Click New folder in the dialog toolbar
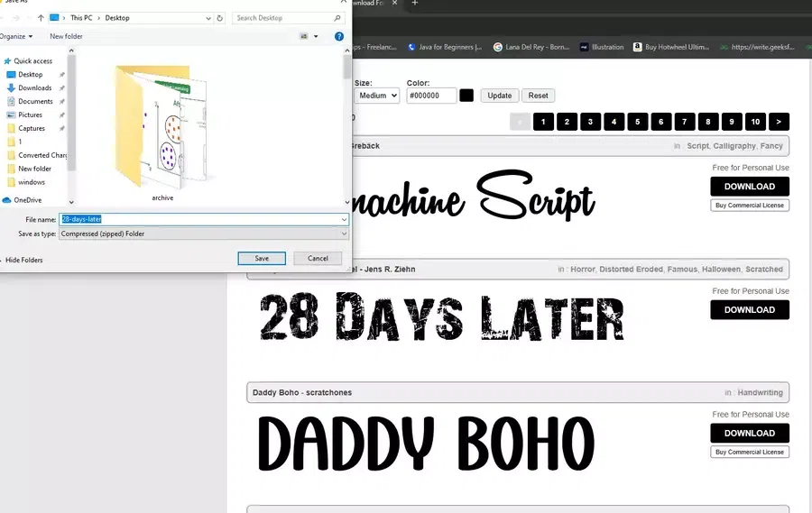Screen dimensions: 812x513 (66, 36)
